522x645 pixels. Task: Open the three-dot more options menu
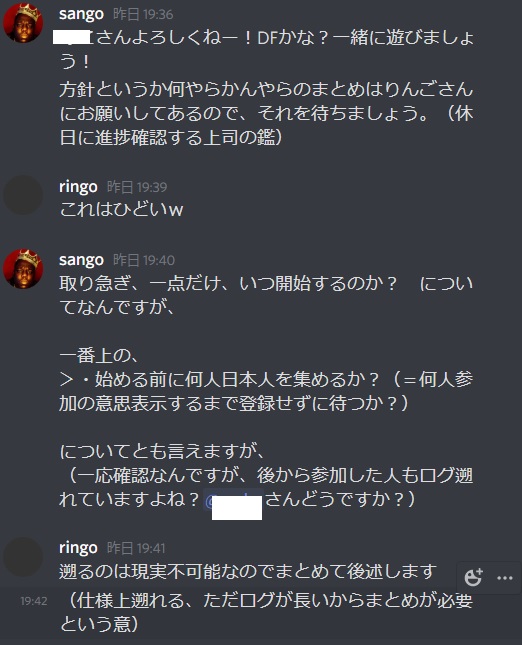click(505, 578)
